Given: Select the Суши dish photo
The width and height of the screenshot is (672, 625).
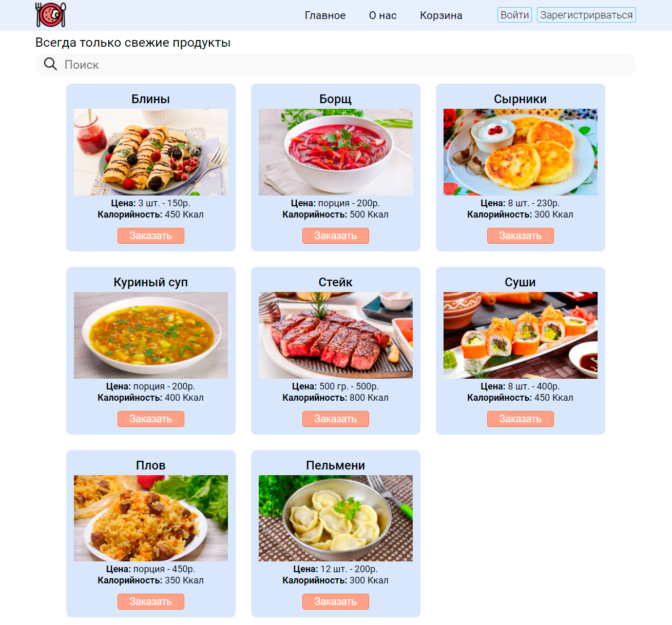Looking at the screenshot, I should pyautogui.click(x=521, y=335).
